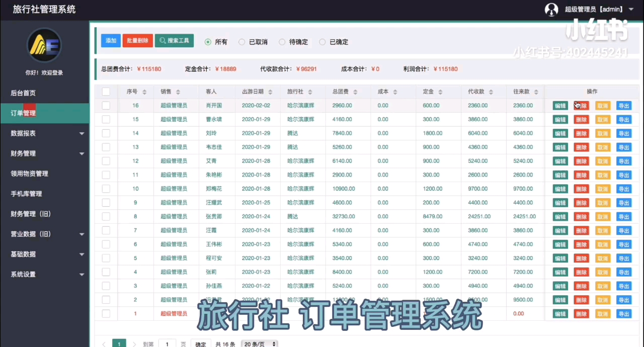Click 删除 to delete order 15
The image size is (644, 347).
tap(581, 119)
